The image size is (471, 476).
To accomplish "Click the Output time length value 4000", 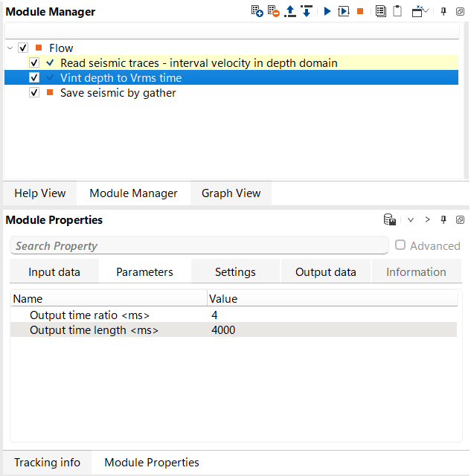I will [223, 330].
